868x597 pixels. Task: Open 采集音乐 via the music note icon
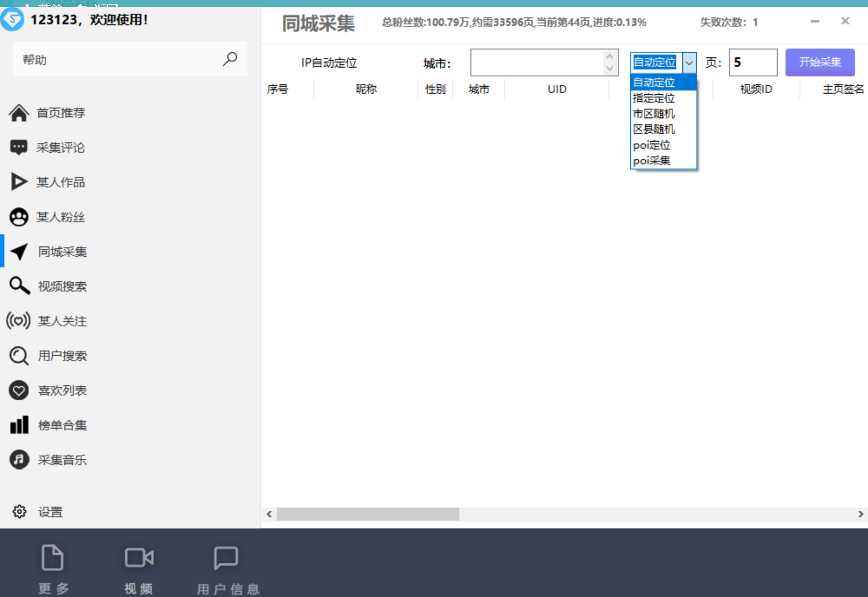19,460
